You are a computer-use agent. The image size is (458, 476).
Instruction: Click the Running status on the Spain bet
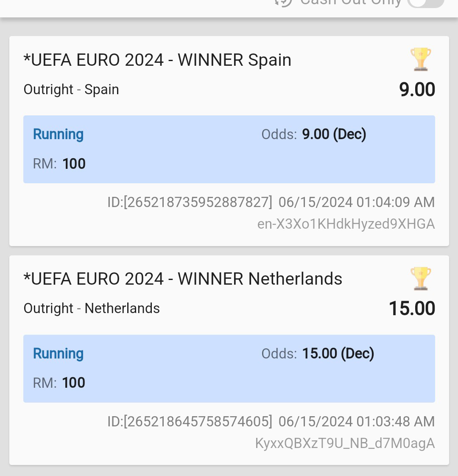point(58,134)
